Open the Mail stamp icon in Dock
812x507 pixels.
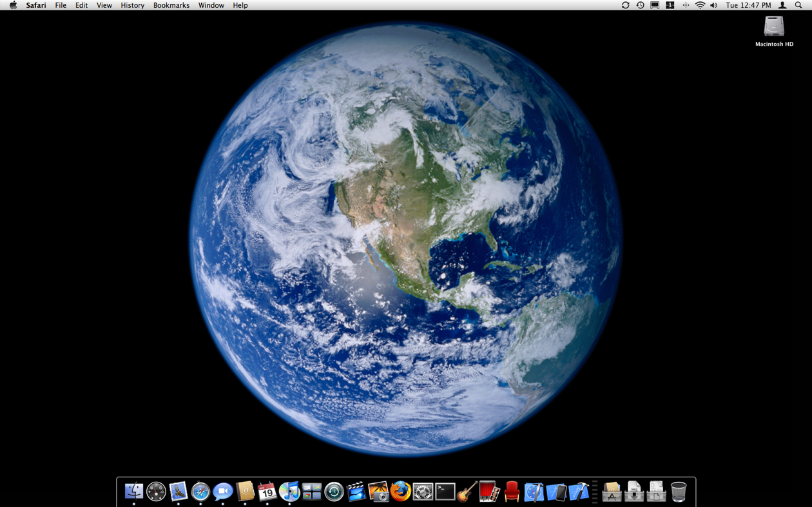click(179, 492)
